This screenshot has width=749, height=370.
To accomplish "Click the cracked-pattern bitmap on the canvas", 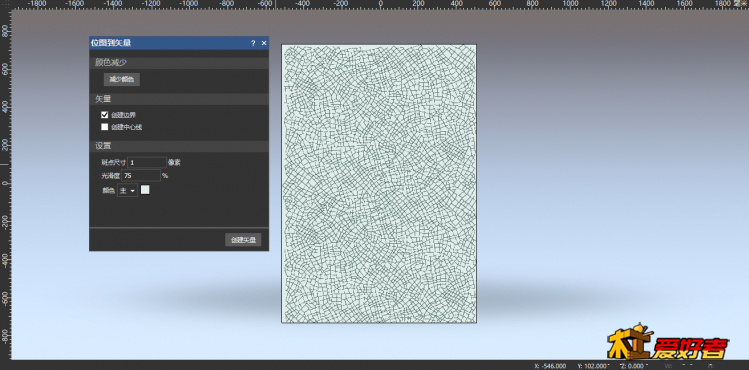I will 379,184.
